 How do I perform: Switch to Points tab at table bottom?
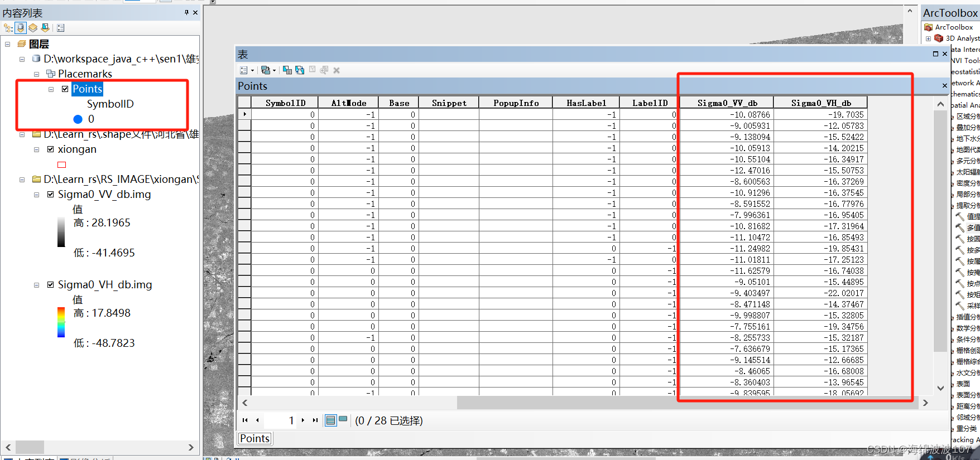255,438
